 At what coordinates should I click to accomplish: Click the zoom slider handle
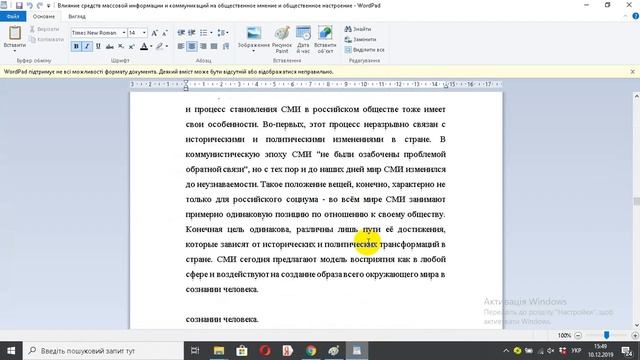[x=607, y=336]
